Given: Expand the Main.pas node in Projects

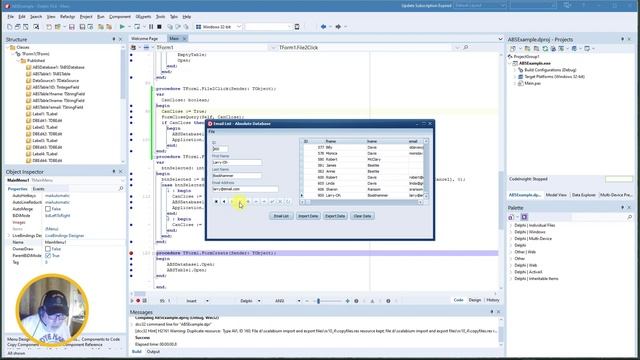Looking at the screenshot, I should (x=515, y=83).
